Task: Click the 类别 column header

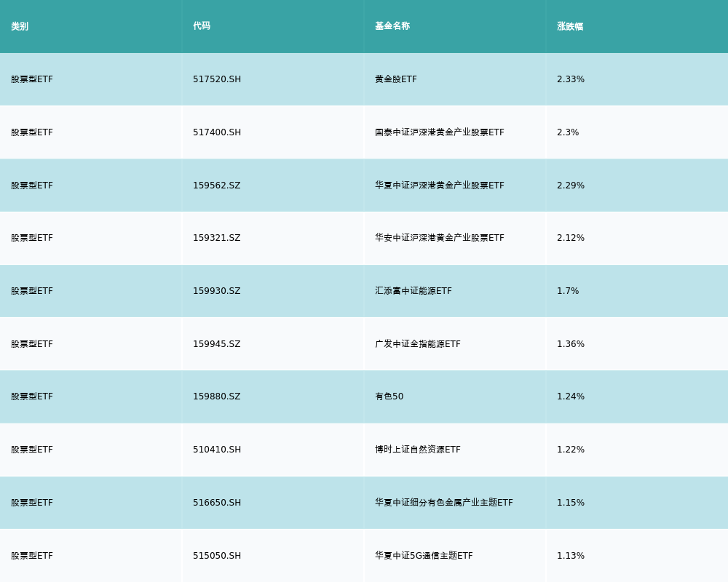Action: [20, 26]
